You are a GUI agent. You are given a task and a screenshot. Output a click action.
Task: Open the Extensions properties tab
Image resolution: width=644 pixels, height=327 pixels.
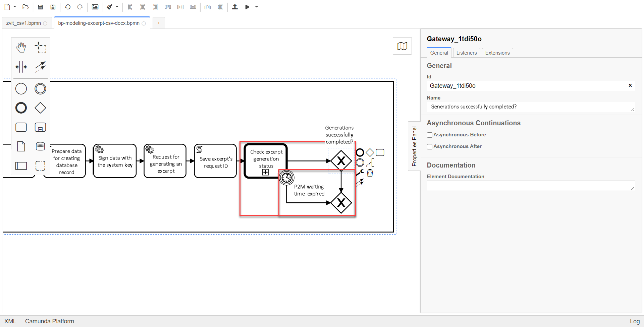(497, 53)
